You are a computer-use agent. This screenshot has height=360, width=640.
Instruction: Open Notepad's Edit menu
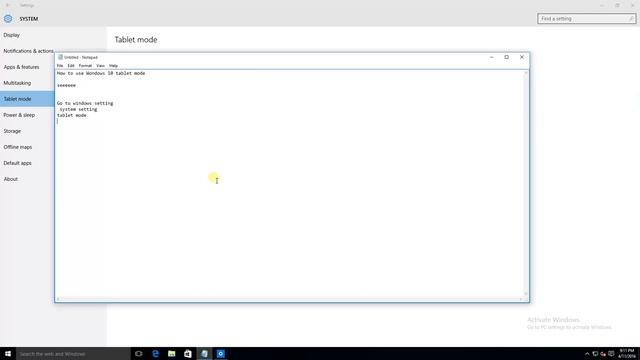[71, 66]
